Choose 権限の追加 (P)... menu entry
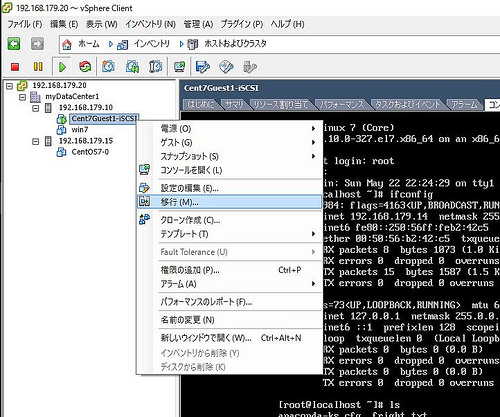This screenshot has width=500, height=417. (229, 270)
